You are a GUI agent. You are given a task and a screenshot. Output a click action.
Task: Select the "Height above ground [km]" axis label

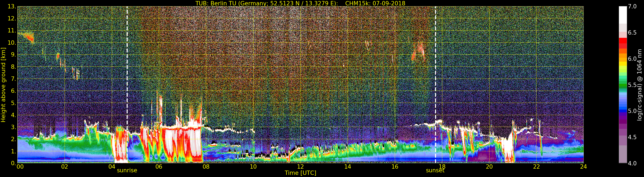[3, 85]
